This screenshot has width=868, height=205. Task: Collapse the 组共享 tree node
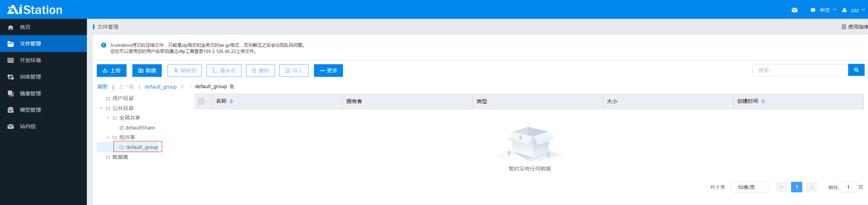point(108,137)
